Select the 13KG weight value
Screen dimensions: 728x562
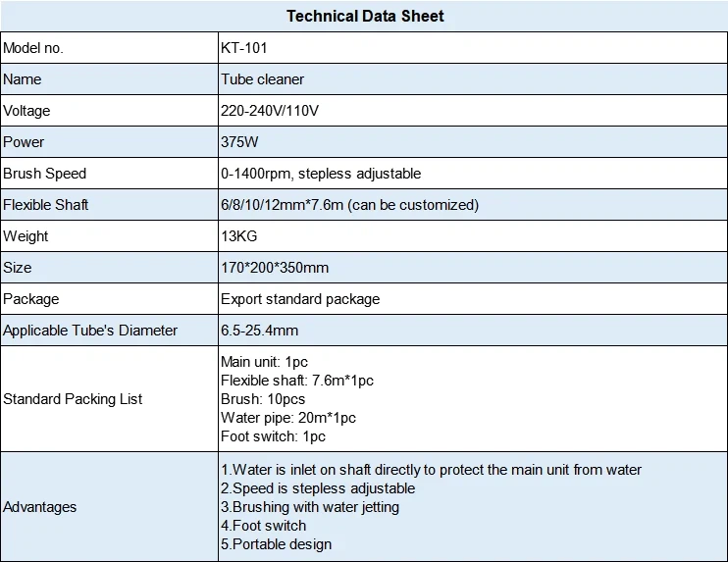click(x=239, y=236)
